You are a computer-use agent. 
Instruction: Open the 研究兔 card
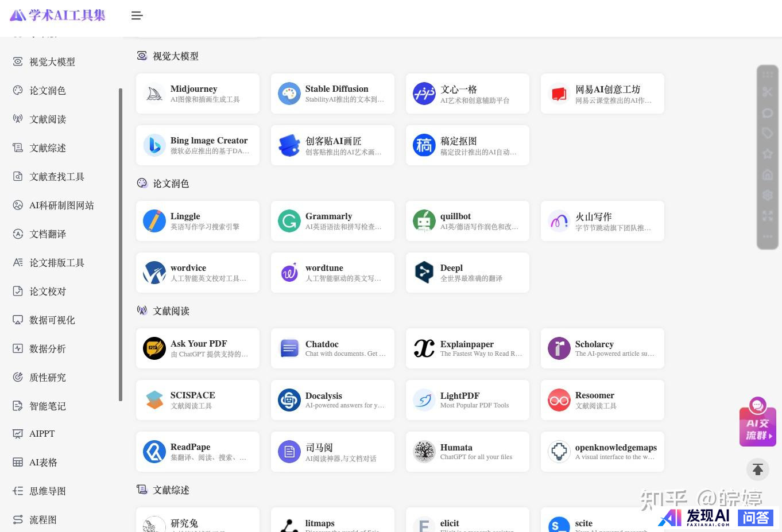198,519
